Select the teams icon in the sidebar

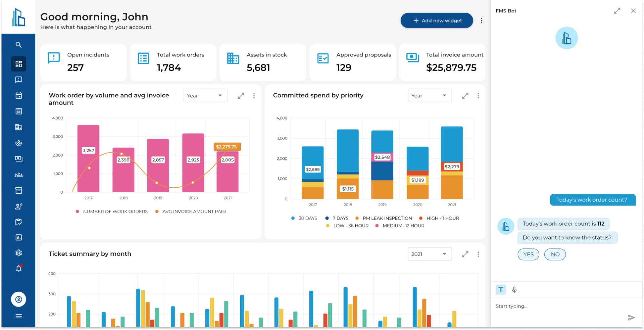pyautogui.click(x=19, y=174)
